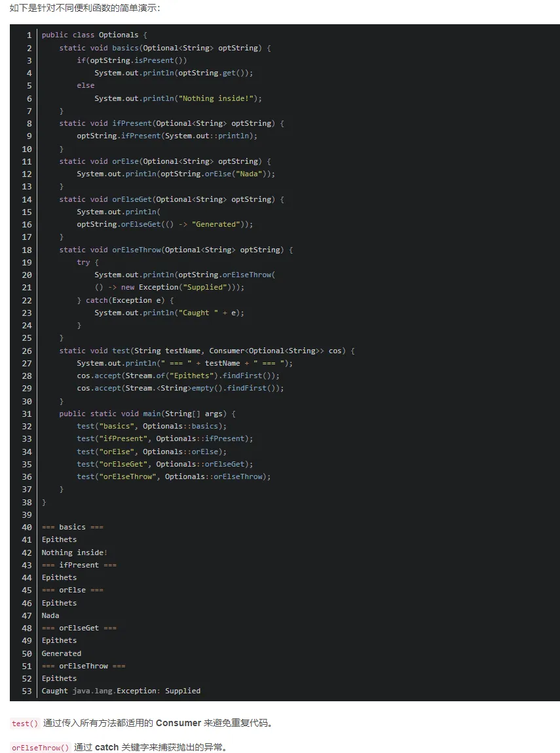The image size is (560, 753).
Task: Click 'static void orElseGet(Optional<String> optString)' line
Action: 172,199
